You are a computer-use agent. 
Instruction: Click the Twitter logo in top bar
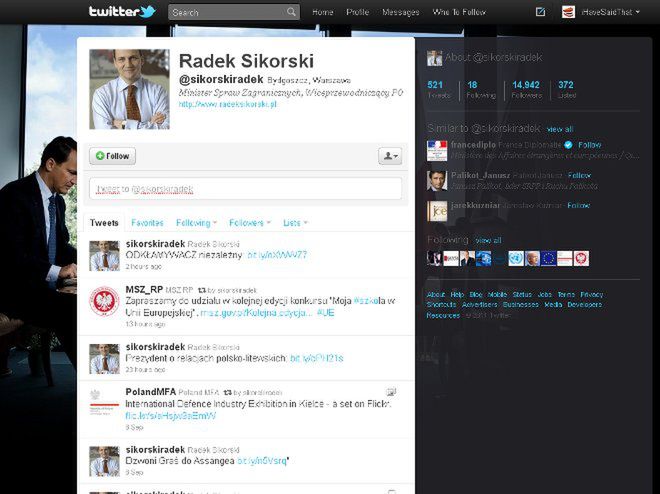[122, 11]
